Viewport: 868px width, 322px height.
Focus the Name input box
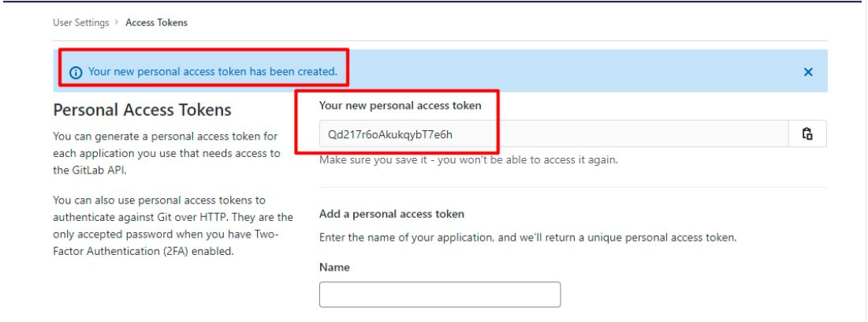pyautogui.click(x=439, y=294)
